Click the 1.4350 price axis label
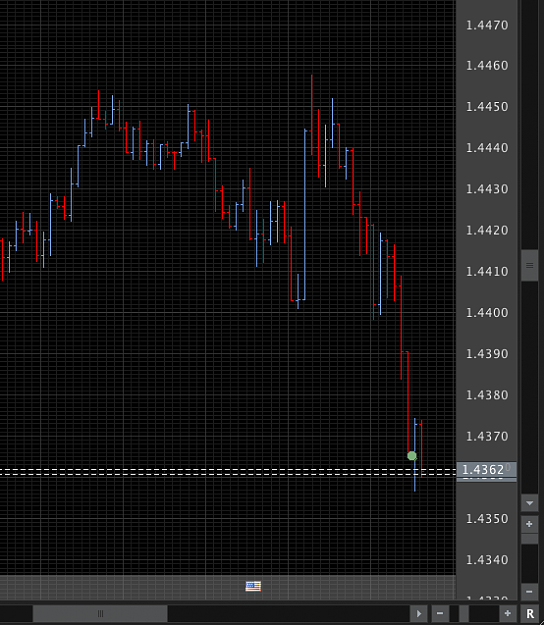This screenshot has width=544, height=625. pyautogui.click(x=487, y=519)
